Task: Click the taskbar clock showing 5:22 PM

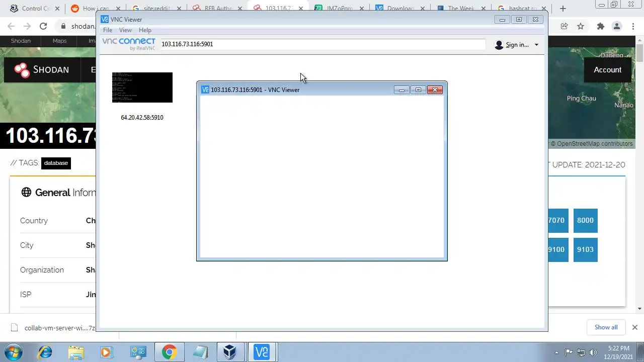Action: (618, 352)
